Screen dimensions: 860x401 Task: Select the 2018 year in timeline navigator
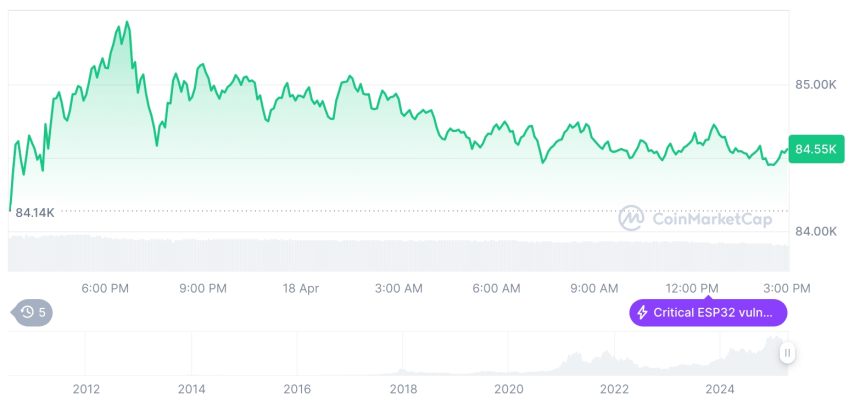click(403, 388)
